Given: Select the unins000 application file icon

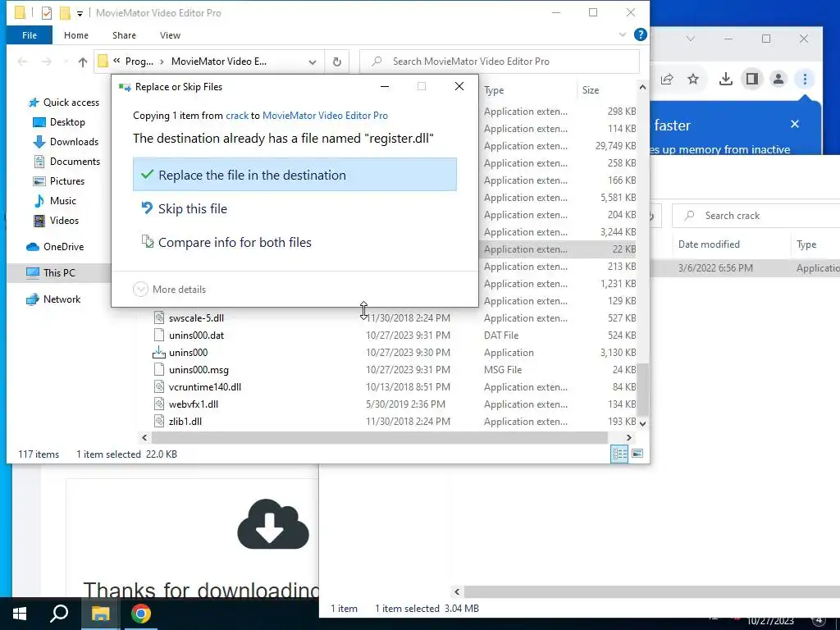Looking at the screenshot, I should point(159,353).
